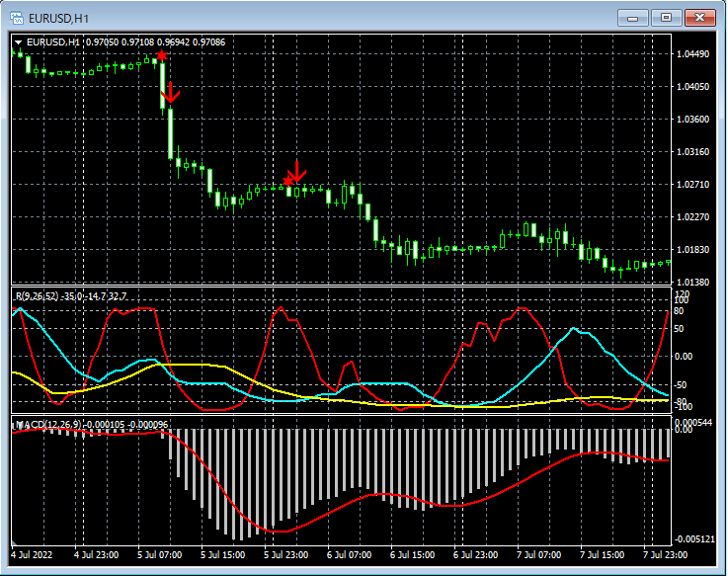The image size is (728, 576).
Task: Click the 7 Jul 15:00 time label
Action: 602,554
